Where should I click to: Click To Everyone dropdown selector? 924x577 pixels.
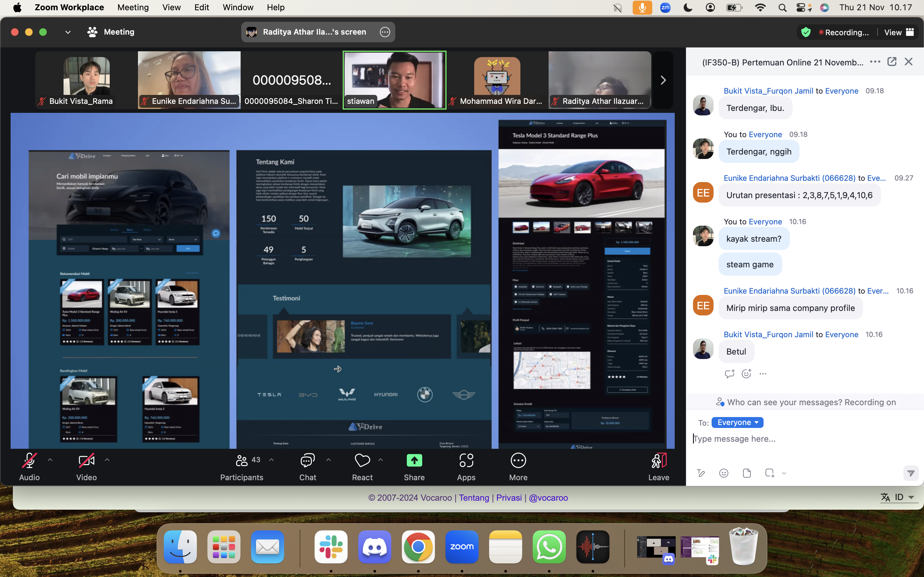coord(737,422)
